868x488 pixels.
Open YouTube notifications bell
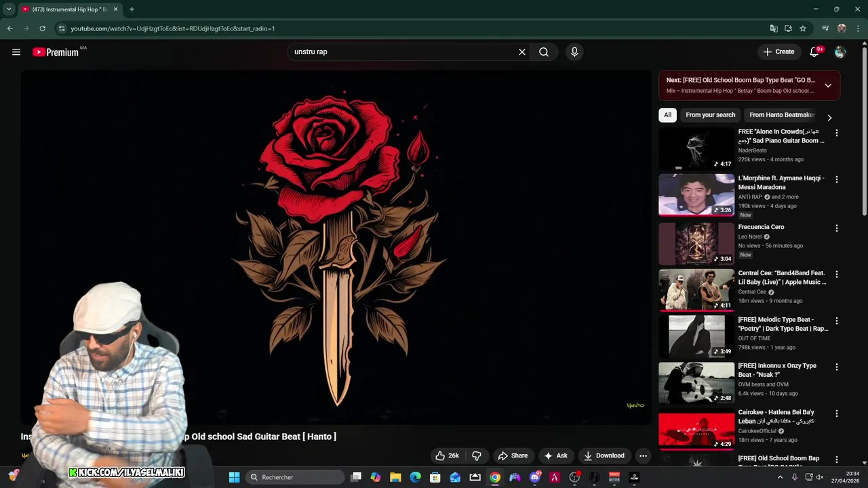(x=815, y=52)
